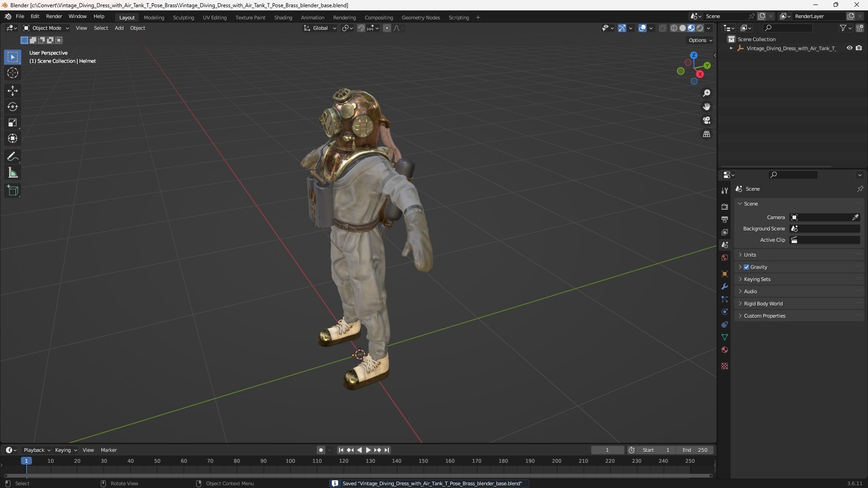The image size is (868, 488).
Task: Open the Render properties tab icon
Action: [725, 206]
